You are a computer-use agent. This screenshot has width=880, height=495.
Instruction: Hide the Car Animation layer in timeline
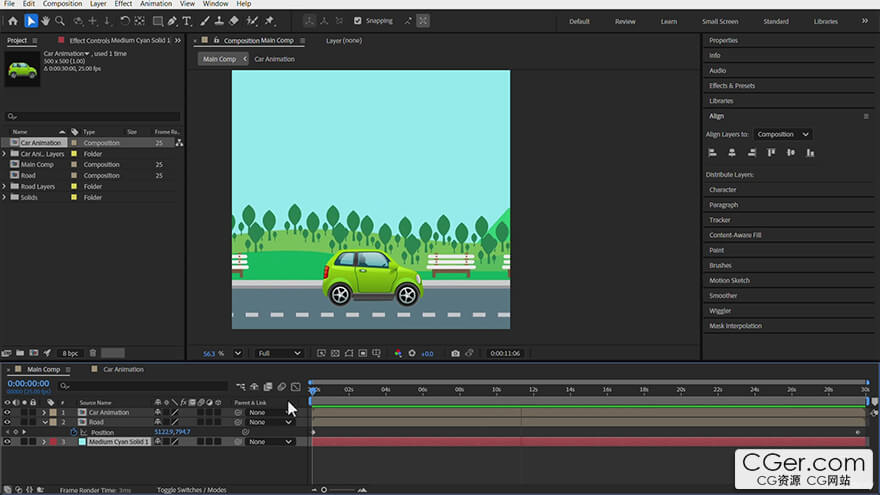click(7, 412)
